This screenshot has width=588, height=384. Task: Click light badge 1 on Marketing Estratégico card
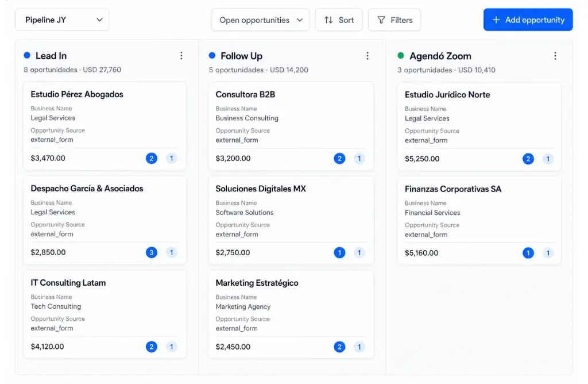[x=359, y=347]
